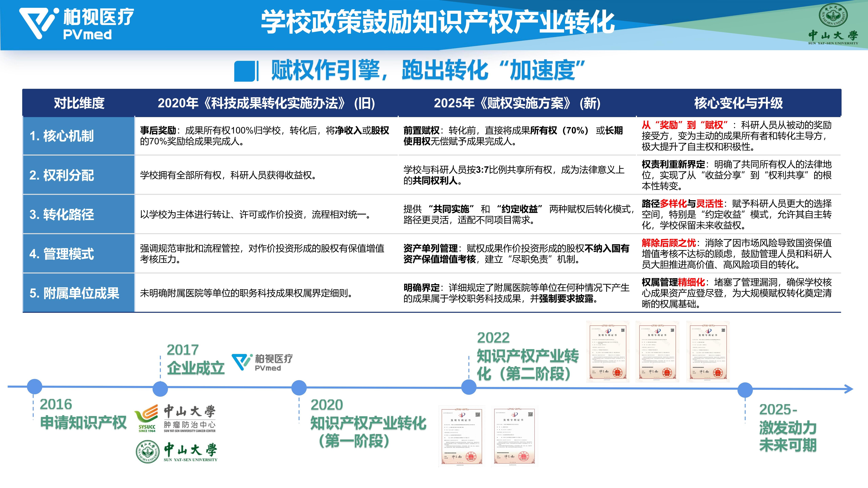Select the 对比维度 table header
868x488 pixels.
pos(79,103)
